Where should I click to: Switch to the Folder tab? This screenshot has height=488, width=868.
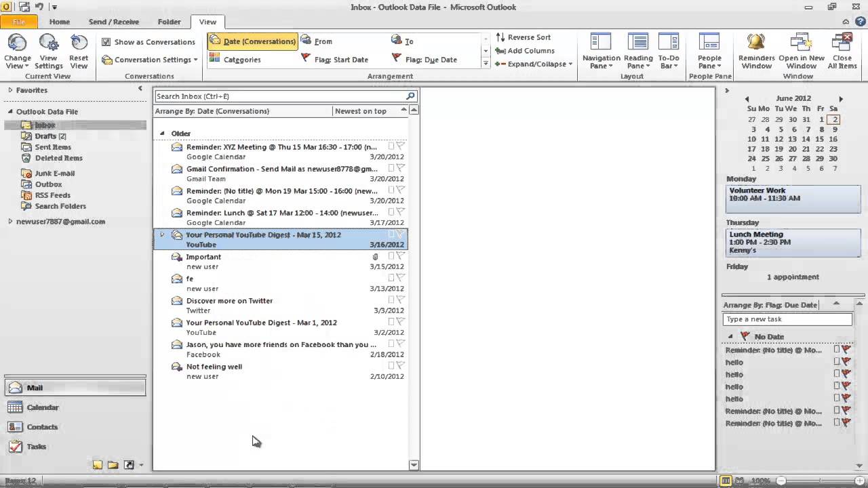[x=169, y=22]
